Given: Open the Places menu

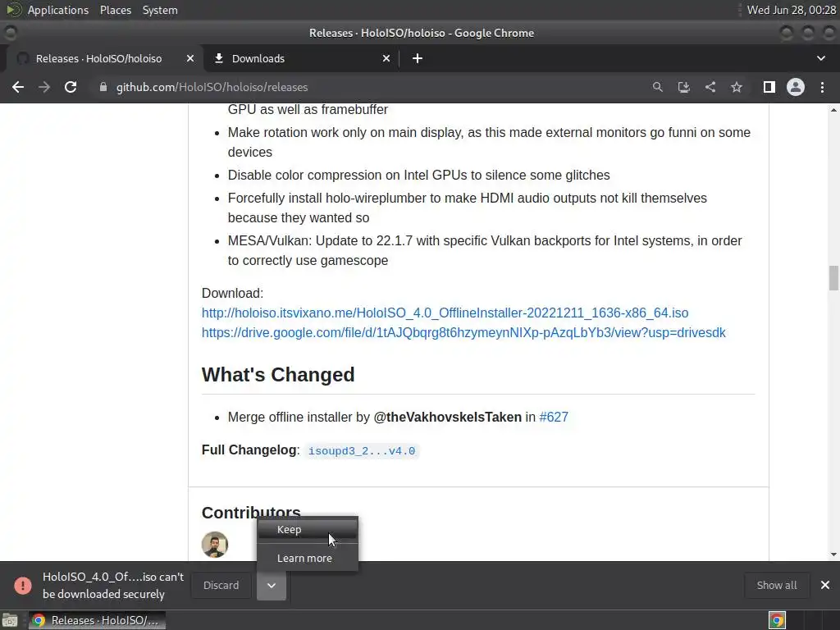Looking at the screenshot, I should (x=115, y=10).
